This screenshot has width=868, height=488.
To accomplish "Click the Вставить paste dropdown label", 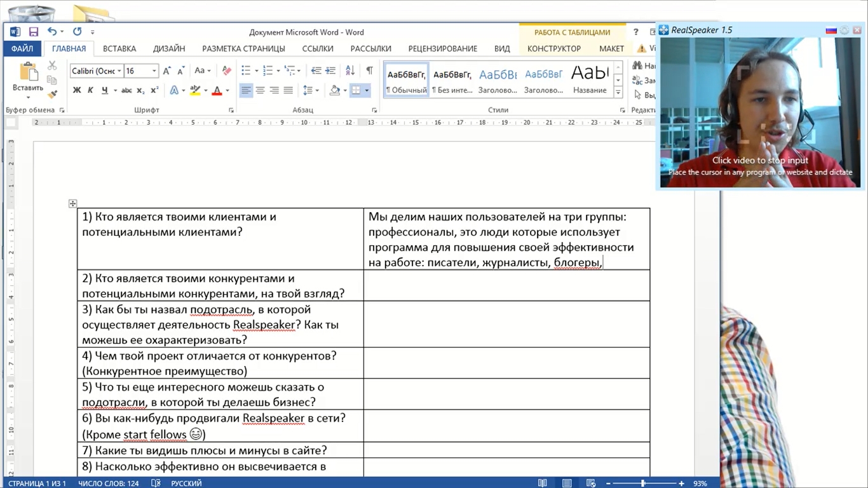I will (x=28, y=91).
